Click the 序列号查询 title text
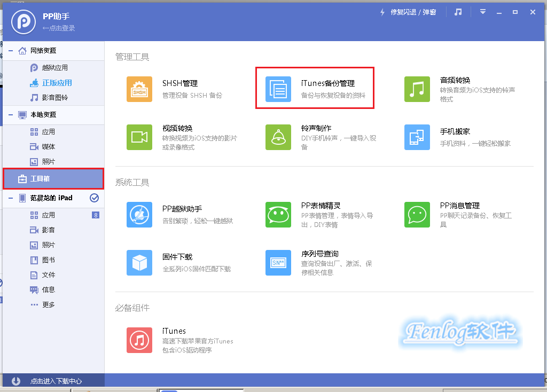The image size is (547, 392). [320, 254]
